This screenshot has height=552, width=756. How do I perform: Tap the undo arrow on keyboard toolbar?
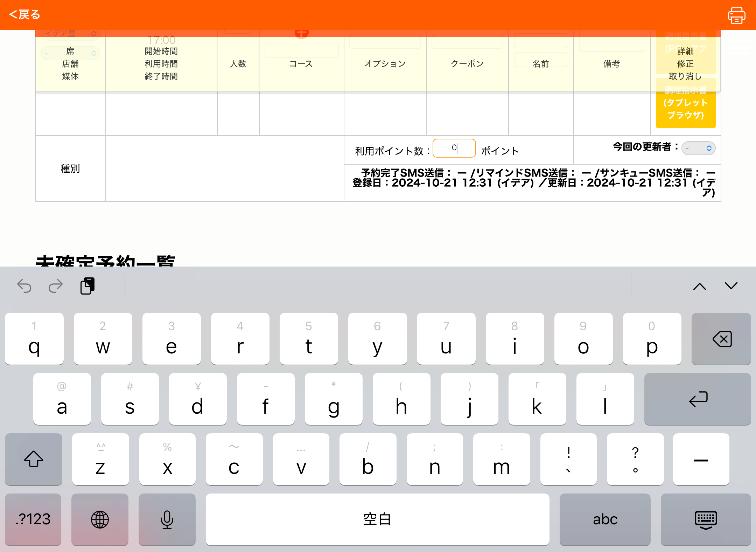coord(24,286)
